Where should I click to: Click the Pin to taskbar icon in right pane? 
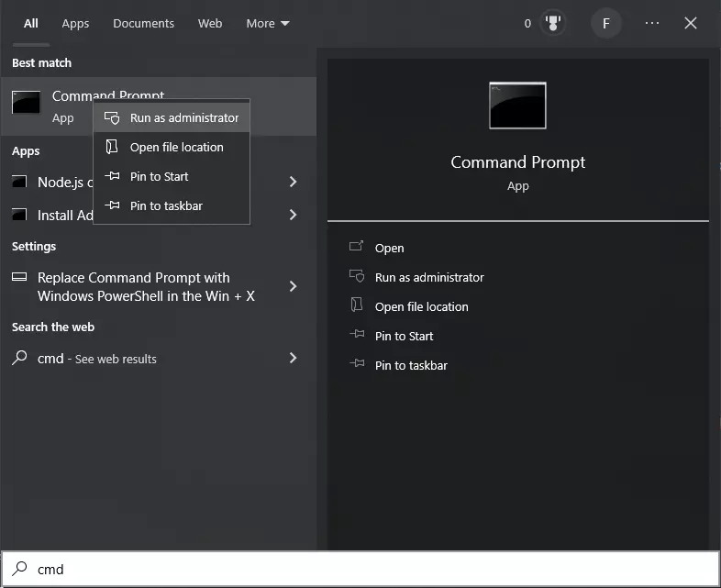coord(357,363)
